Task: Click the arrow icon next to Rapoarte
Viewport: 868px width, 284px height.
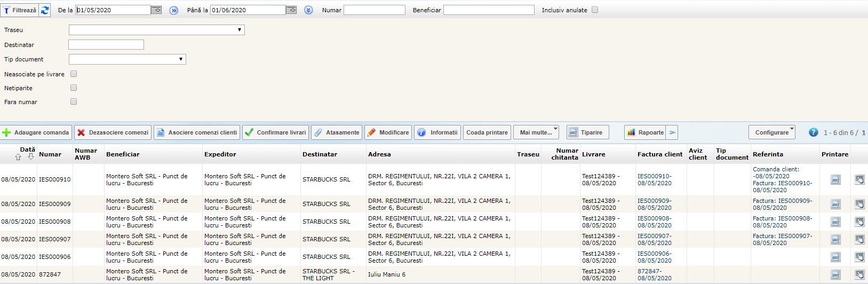Action: (672, 132)
